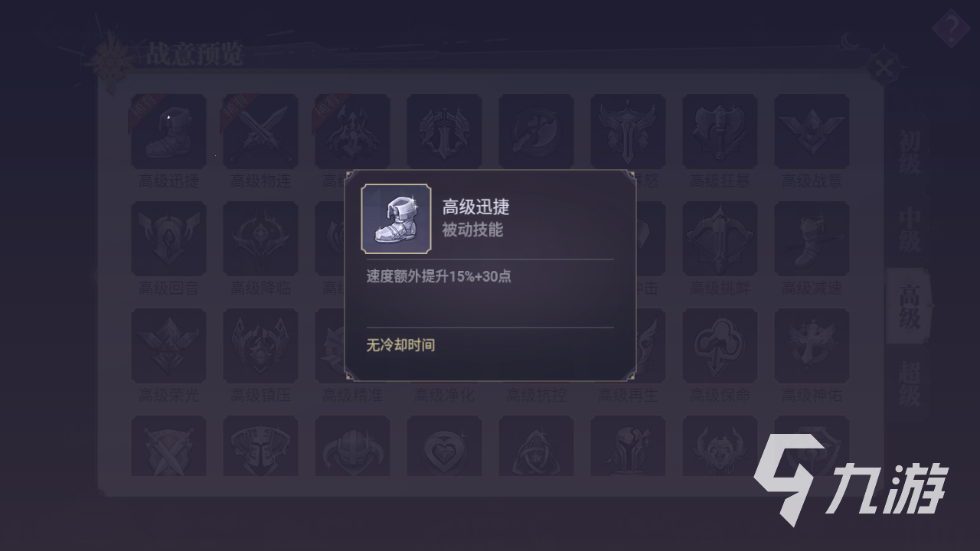980x551 pixels.
Task: Open the 超级 tab
Action: tap(909, 384)
